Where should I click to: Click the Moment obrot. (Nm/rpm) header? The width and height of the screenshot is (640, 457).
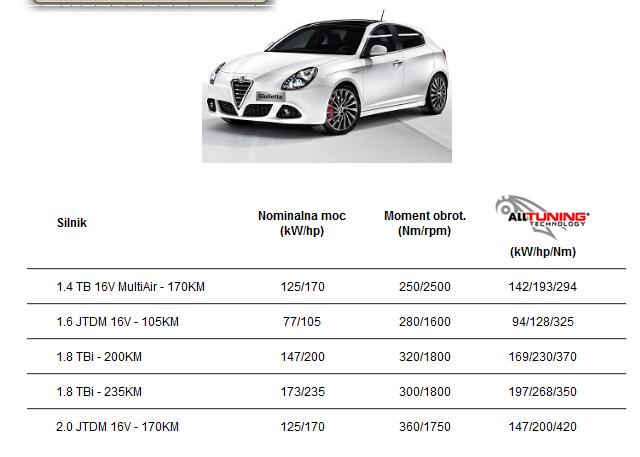(x=425, y=223)
